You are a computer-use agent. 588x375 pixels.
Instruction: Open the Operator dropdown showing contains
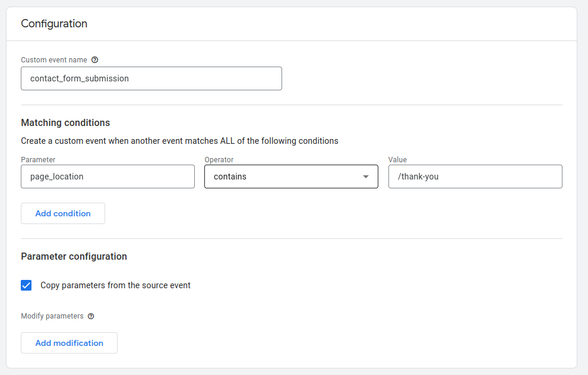(x=290, y=177)
